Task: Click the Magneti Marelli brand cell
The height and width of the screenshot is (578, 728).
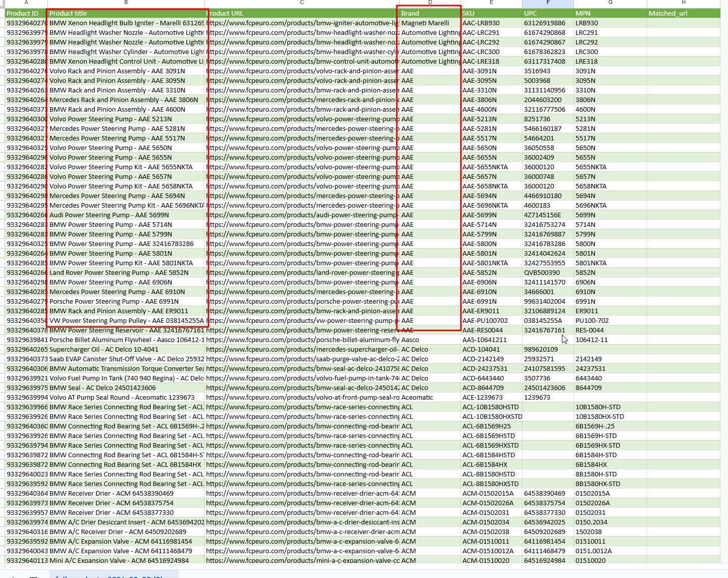Action: tap(430, 23)
